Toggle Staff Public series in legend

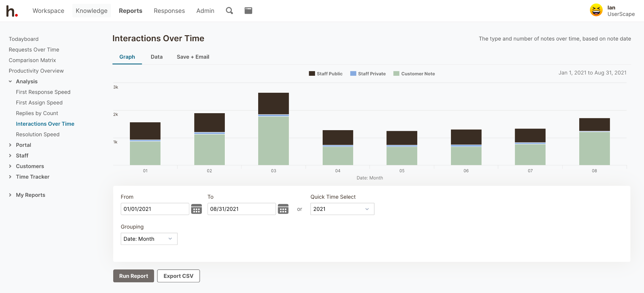[x=326, y=74]
